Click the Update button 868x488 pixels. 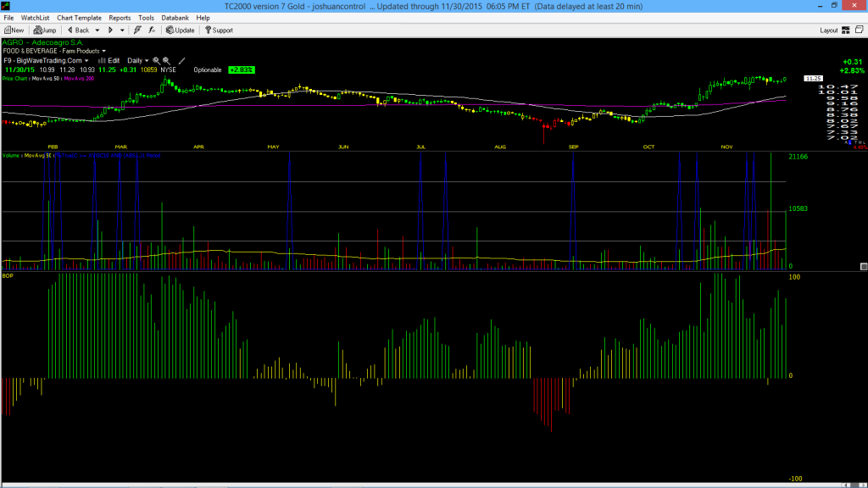181,30
